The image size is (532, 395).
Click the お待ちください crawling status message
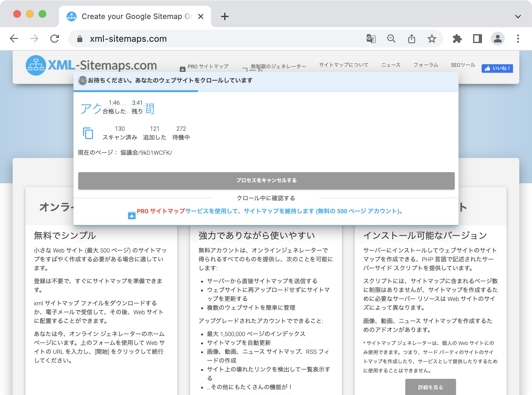click(170, 80)
